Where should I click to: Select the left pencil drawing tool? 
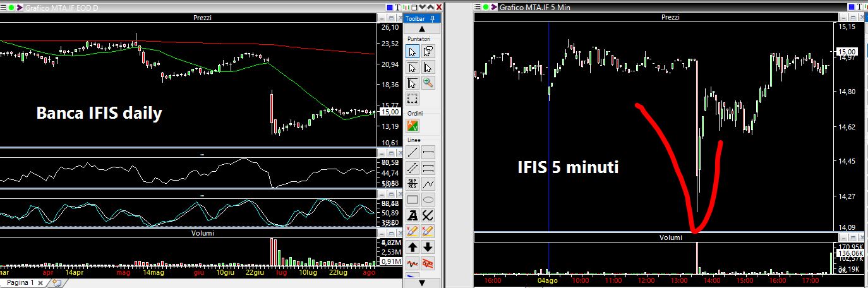(x=412, y=231)
